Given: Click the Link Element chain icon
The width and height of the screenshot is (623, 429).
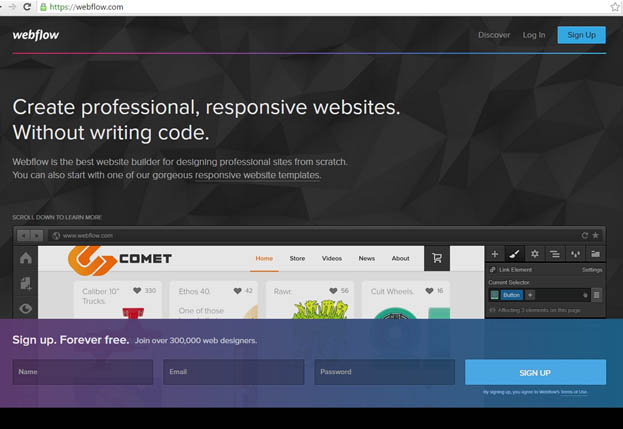Looking at the screenshot, I should [493, 269].
